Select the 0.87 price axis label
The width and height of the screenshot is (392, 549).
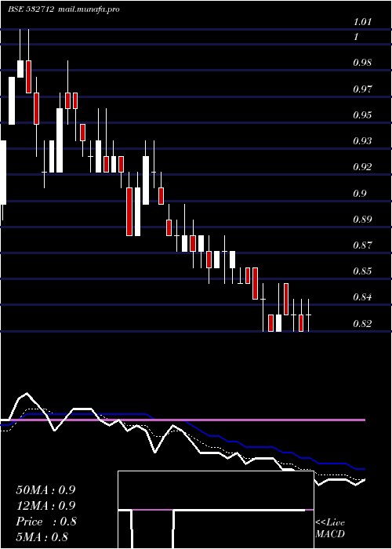coord(362,245)
